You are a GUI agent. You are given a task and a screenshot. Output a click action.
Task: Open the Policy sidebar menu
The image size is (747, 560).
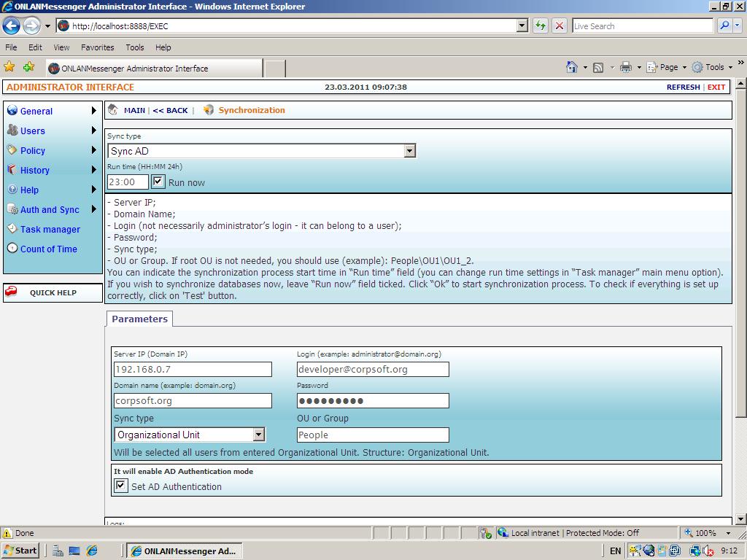click(33, 150)
